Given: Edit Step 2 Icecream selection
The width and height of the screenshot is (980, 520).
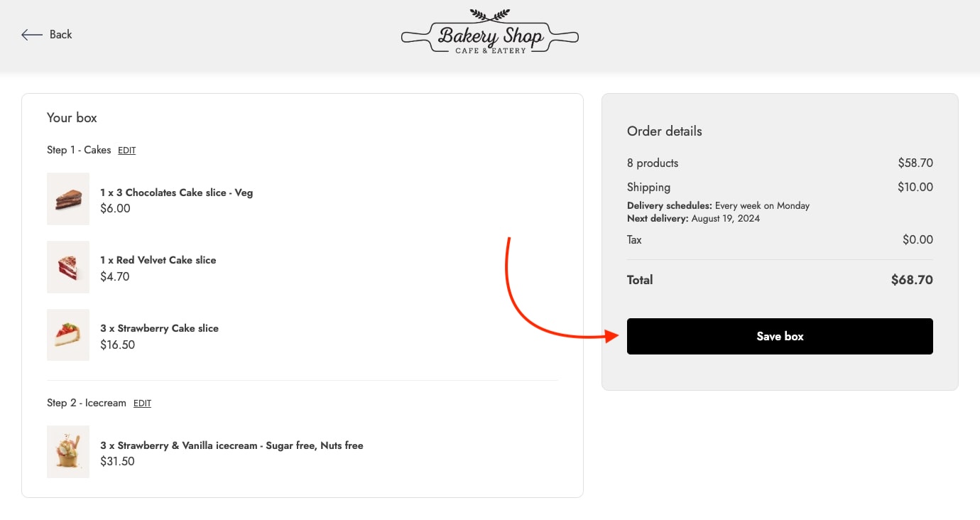Looking at the screenshot, I should point(142,403).
